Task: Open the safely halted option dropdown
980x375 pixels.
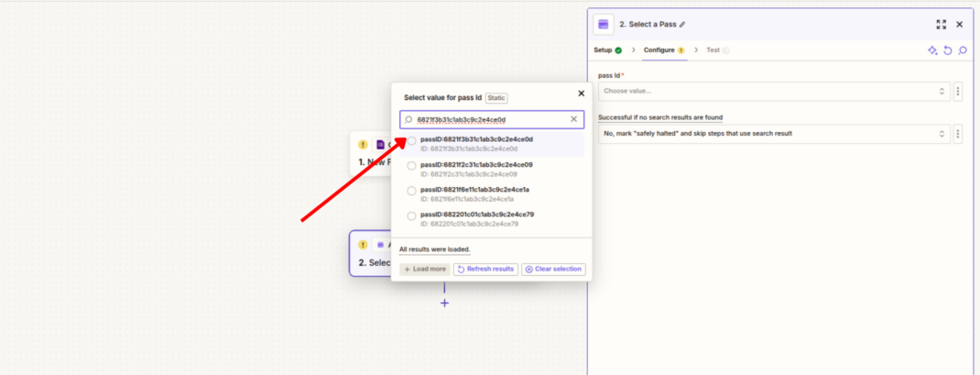Action: pos(774,133)
